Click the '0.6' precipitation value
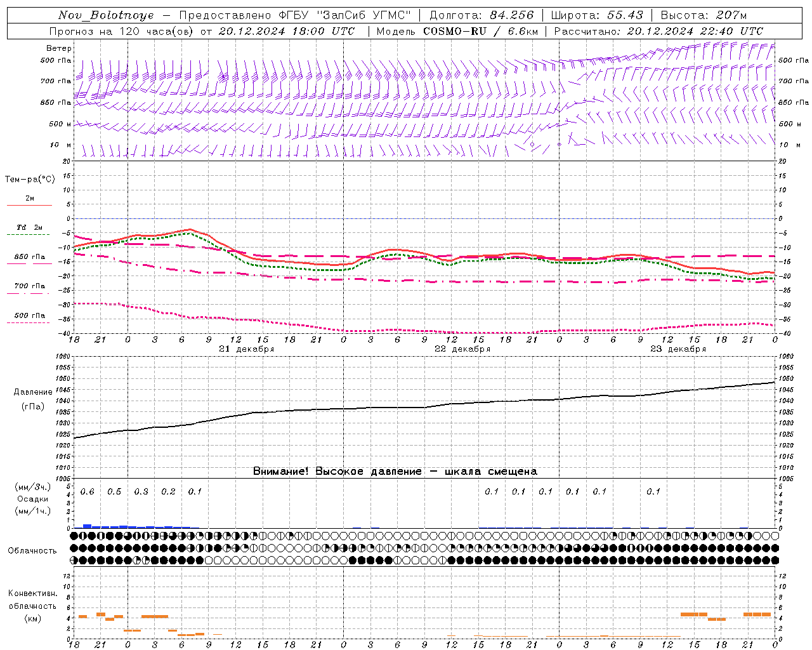Image resolution: width=812 pixels, height=650 pixels. tap(88, 492)
